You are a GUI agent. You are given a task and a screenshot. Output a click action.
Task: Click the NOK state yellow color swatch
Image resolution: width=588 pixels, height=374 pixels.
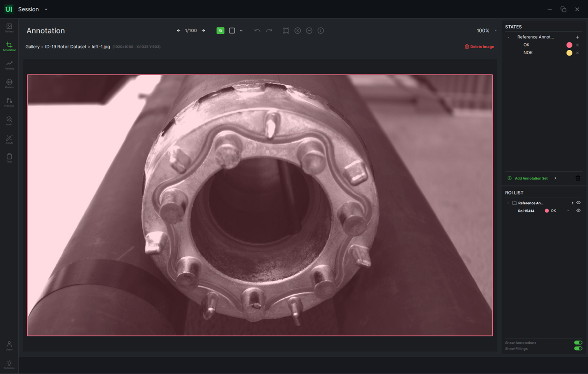coord(569,53)
